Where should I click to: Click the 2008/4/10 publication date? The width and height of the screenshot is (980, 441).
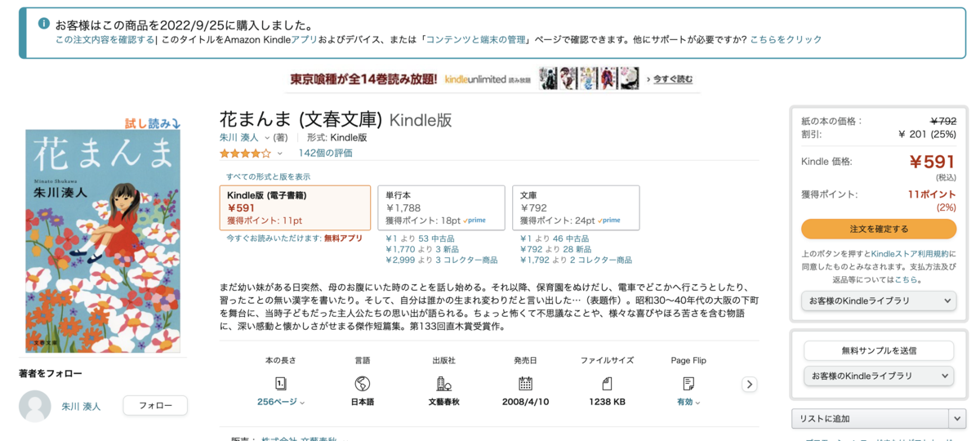coord(525,402)
